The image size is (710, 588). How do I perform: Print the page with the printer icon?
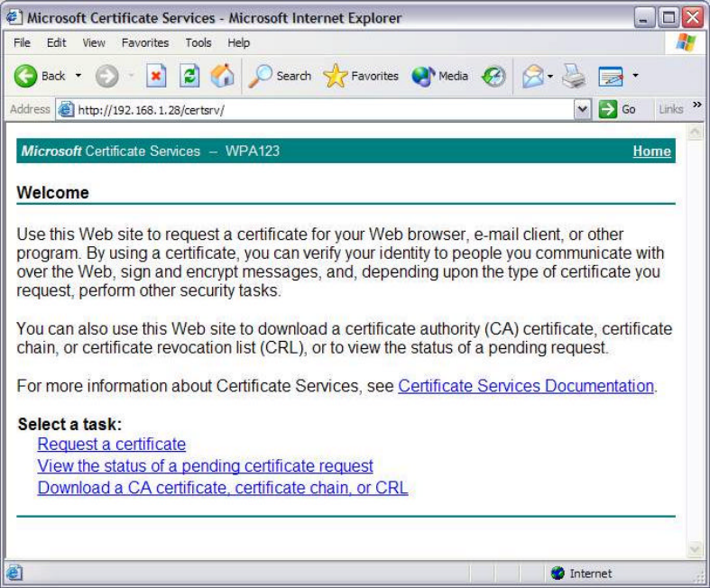coord(574,76)
